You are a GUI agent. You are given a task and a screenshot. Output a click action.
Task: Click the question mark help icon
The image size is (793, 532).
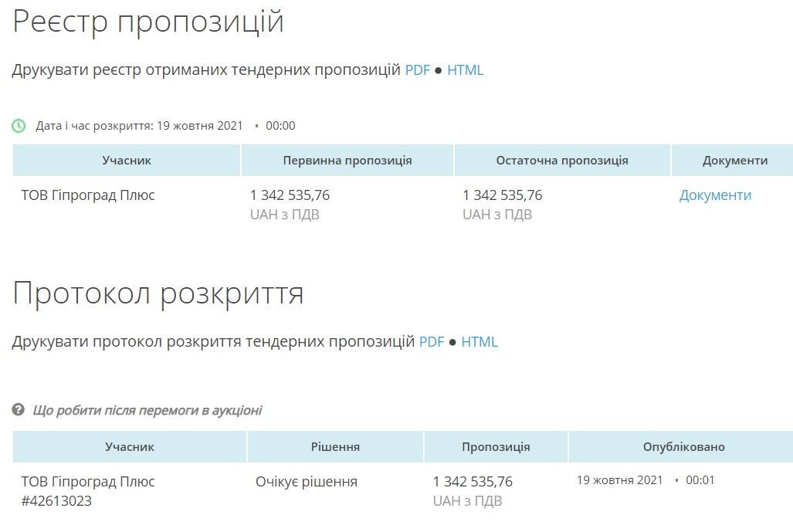19,410
